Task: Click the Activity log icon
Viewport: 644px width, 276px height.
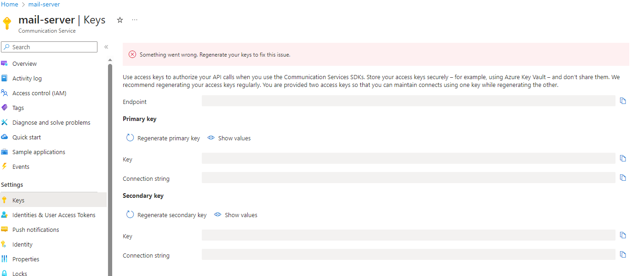Action: click(x=4, y=78)
